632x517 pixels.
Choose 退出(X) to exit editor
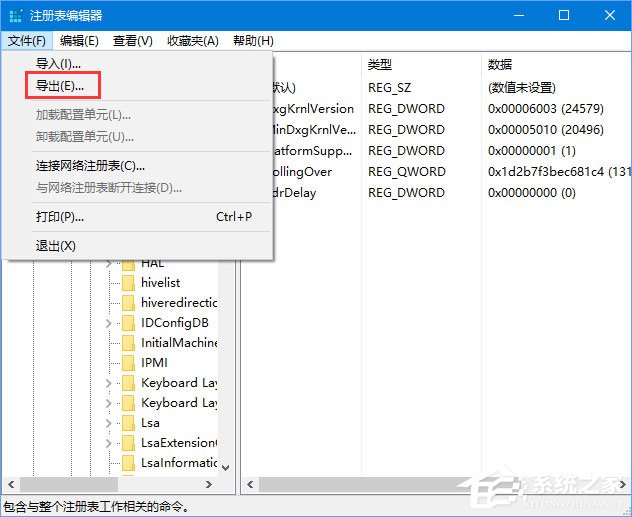point(56,246)
